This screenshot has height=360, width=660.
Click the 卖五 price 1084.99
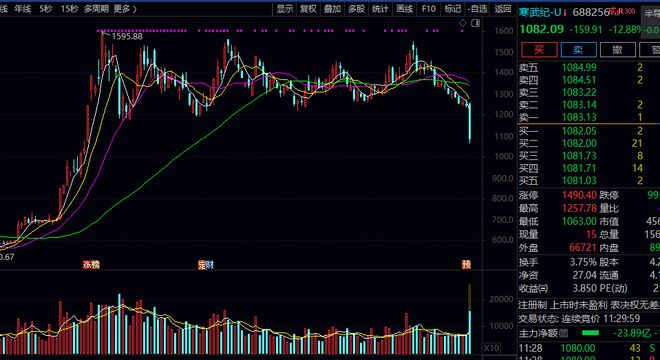pyautogui.click(x=579, y=67)
